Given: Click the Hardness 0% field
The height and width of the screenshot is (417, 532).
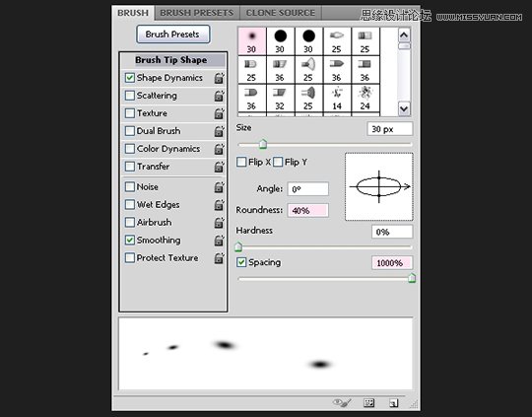Looking at the screenshot, I should pyautogui.click(x=392, y=232).
